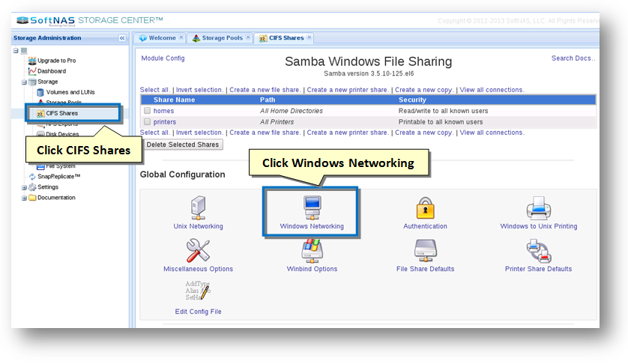Open Winbind Options icon
This screenshot has height=364, width=628.
coord(312,251)
